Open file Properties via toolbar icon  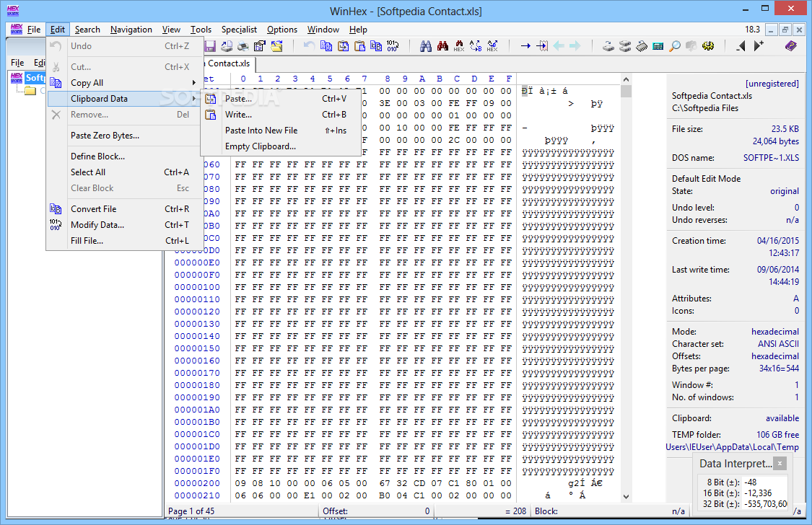click(259, 46)
